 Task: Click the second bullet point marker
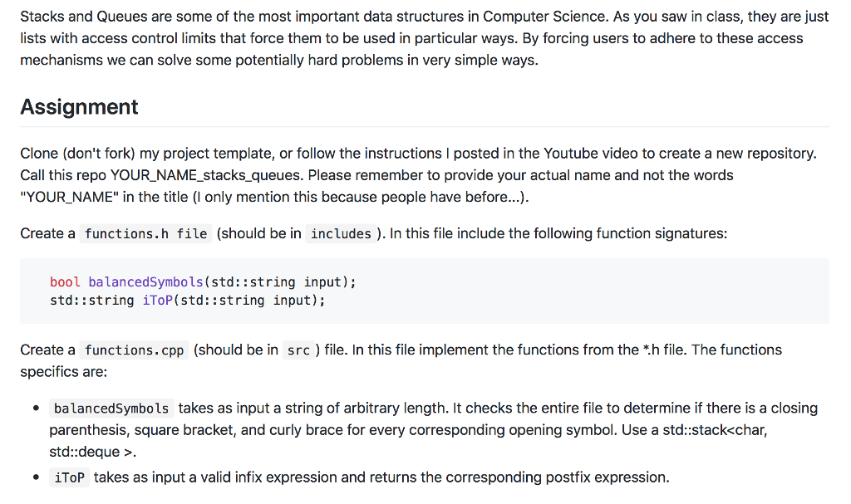point(37,478)
